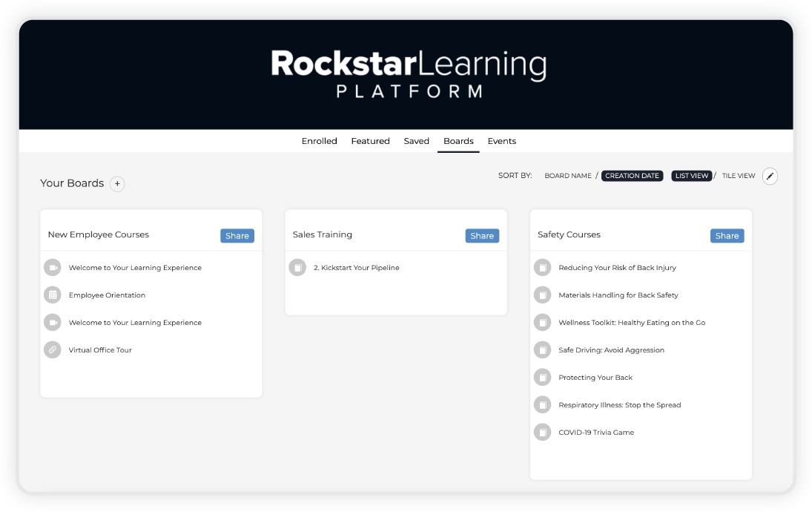Open the Sales Training board title
Viewport: 812px width, 512px height.
(x=322, y=234)
